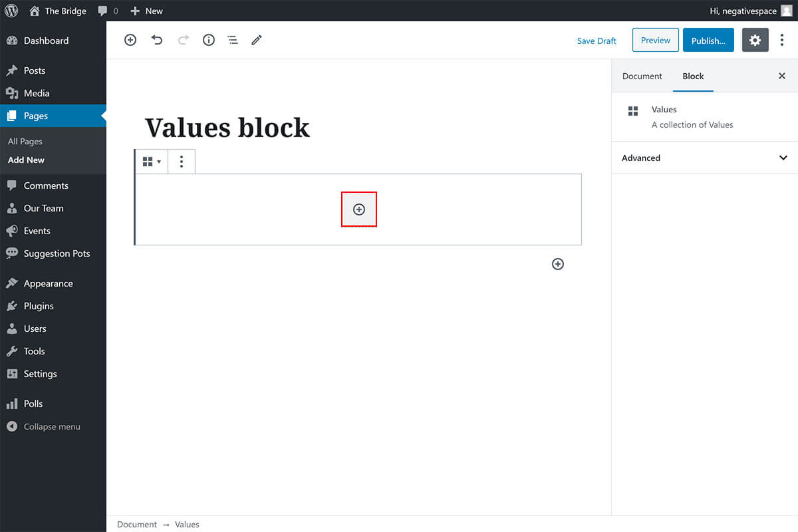Select the Block tab in sidebar
This screenshot has width=798, height=532.
pos(693,76)
